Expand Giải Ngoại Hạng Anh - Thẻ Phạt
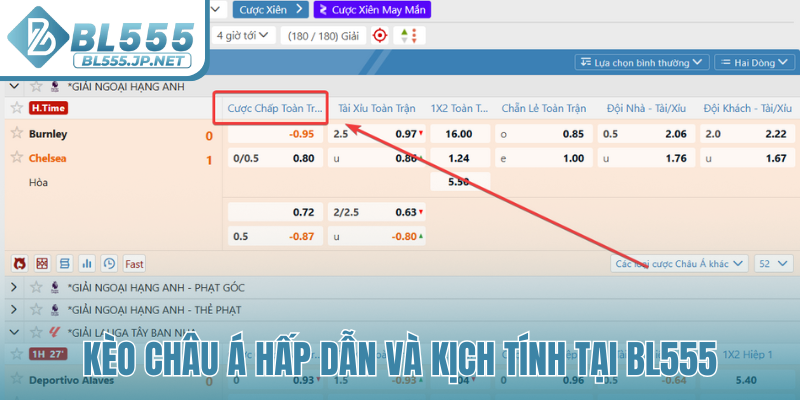 (x=14, y=309)
